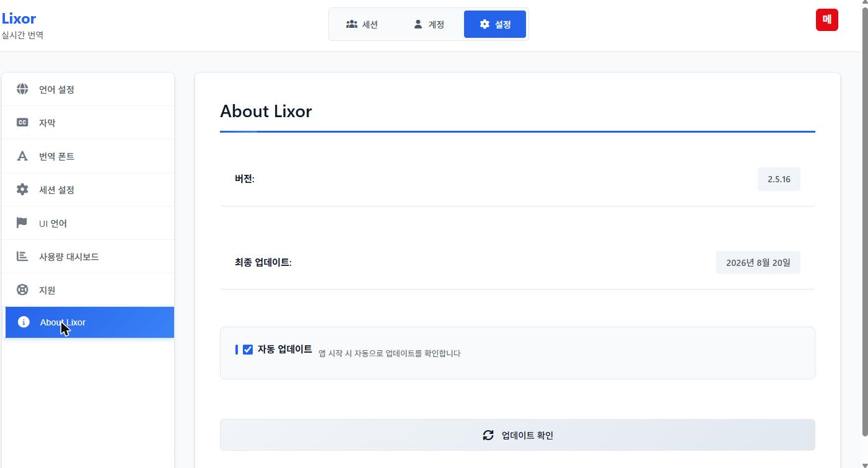This screenshot has width=868, height=468.
Task: Switch to the 계정 top tab
Action: pos(429,24)
